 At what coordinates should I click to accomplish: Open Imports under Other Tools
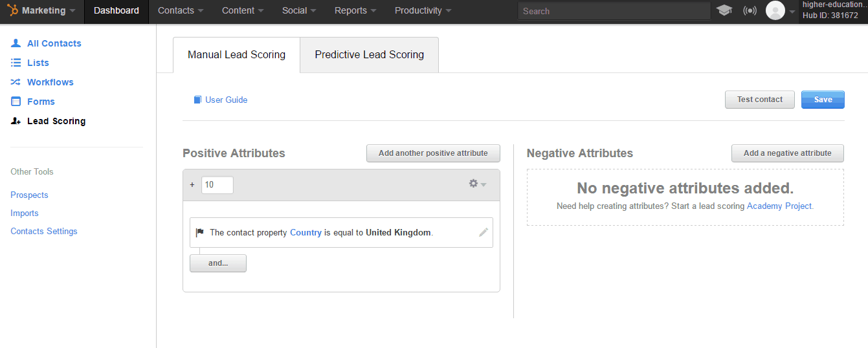[x=25, y=213]
